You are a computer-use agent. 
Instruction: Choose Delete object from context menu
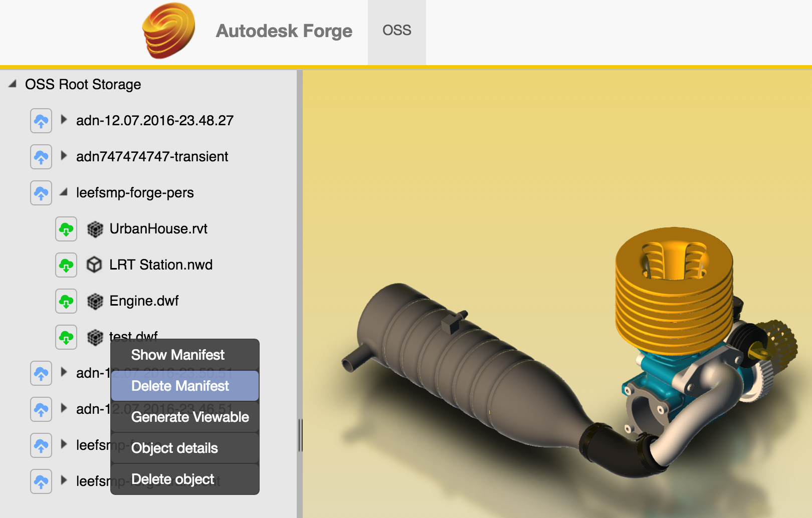185,479
